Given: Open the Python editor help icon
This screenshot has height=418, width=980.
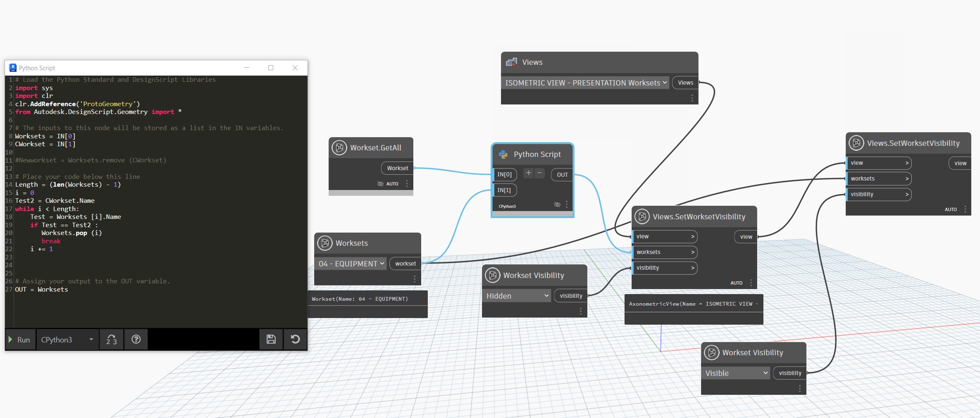Looking at the screenshot, I should pos(136,340).
